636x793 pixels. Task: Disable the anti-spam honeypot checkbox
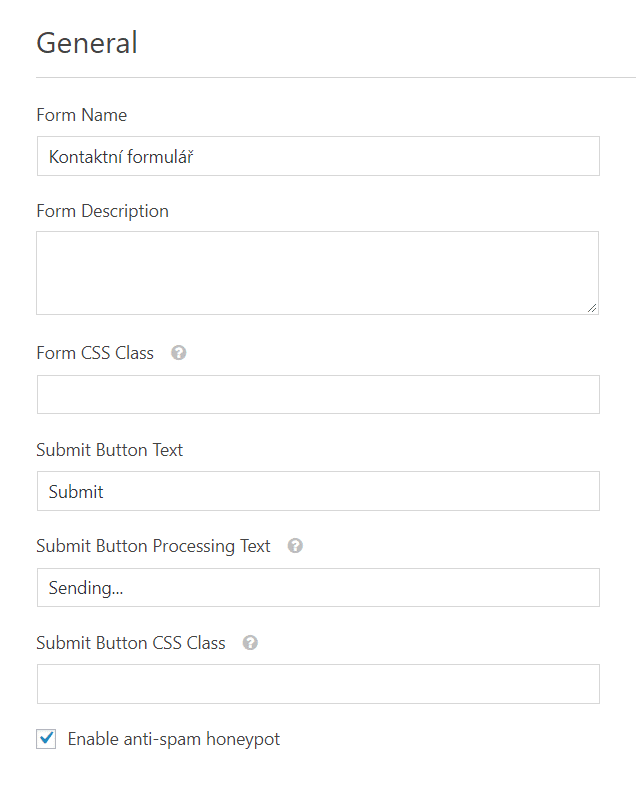click(46, 739)
